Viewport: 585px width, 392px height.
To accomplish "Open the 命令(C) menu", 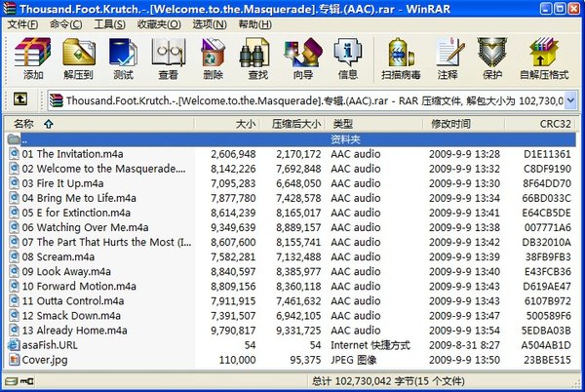I will point(65,24).
